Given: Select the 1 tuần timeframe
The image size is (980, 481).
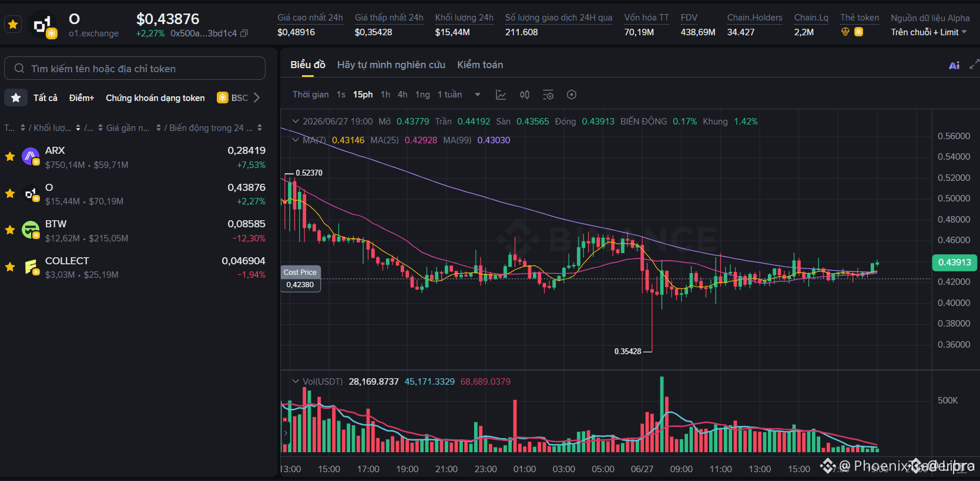Looking at the screenshot, I should tap(449, 95).
